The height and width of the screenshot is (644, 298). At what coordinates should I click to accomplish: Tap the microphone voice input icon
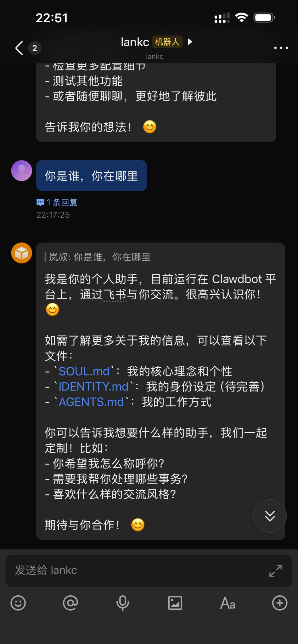[x=123, y=603]
